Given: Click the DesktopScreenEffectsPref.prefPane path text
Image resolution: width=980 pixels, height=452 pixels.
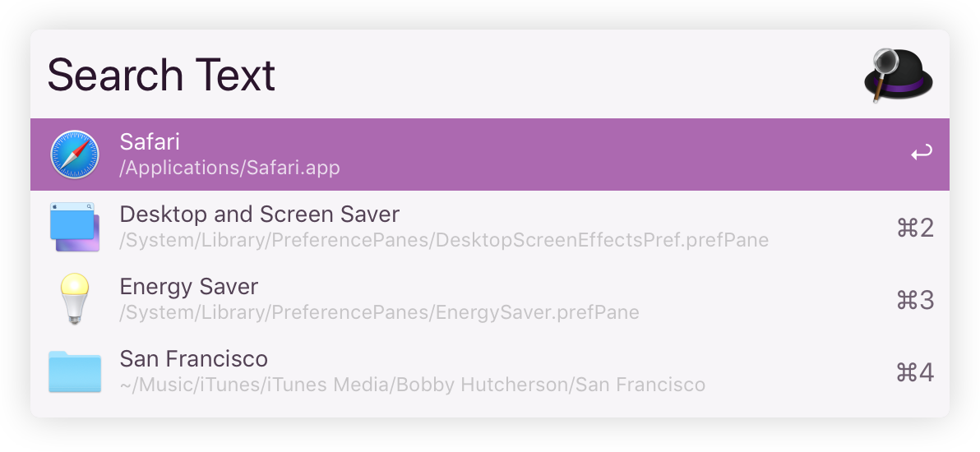Looking at the screenshot, I should coord(444,241).
